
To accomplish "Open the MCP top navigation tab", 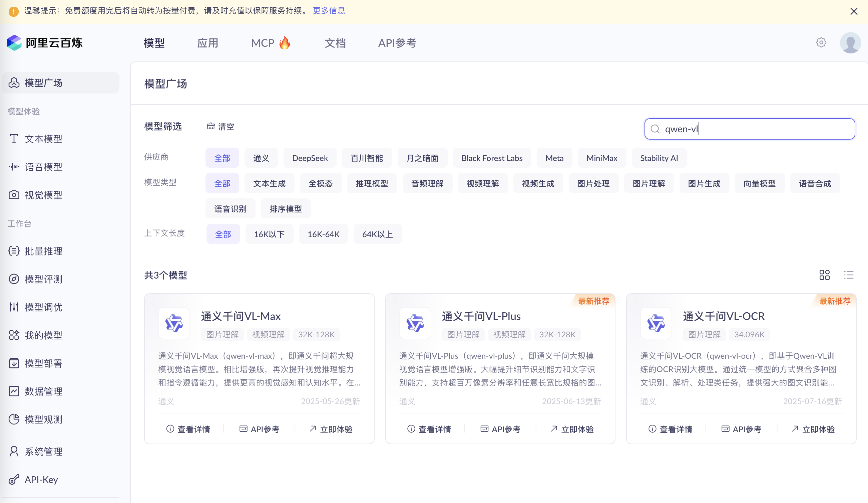I will pos(270,43).
